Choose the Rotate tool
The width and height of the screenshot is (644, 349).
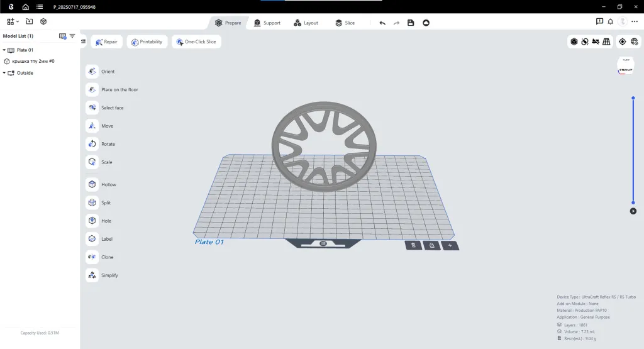pyautogui.click(x=92, y=144)
